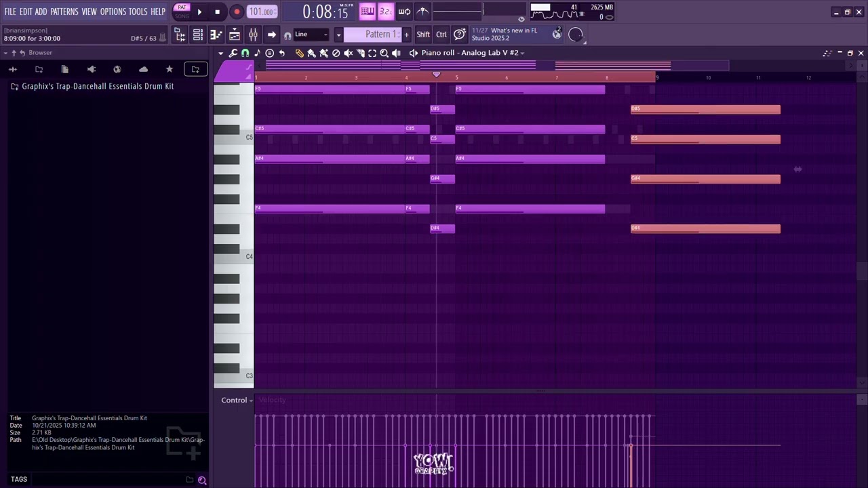Toggle the global snap magnet in toolbar
This screenshot has height=488, width=868.
coord(288,35)
